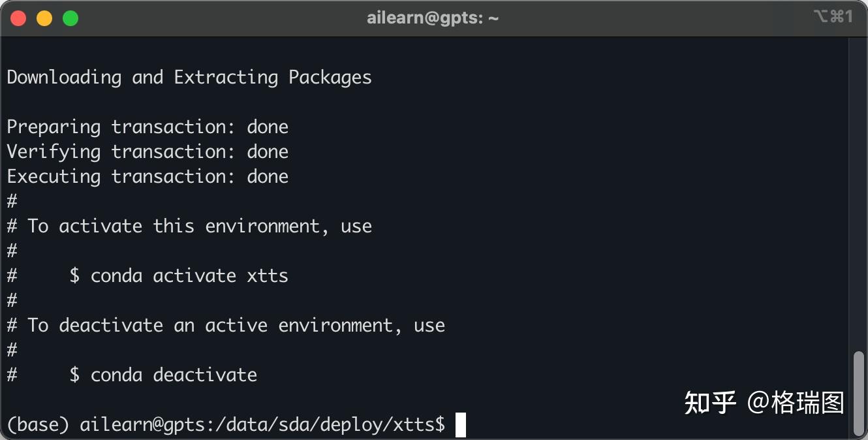The image size is (868, 440).
Task: Click the window title ailearn@gpts: ~
Action: tap(433, 18)
